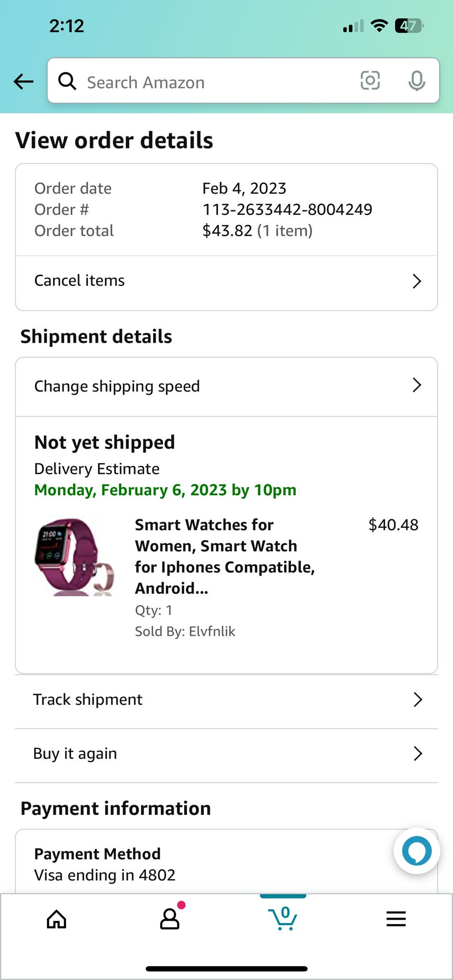Tap Buy it again row

click(x=75, y=754)
